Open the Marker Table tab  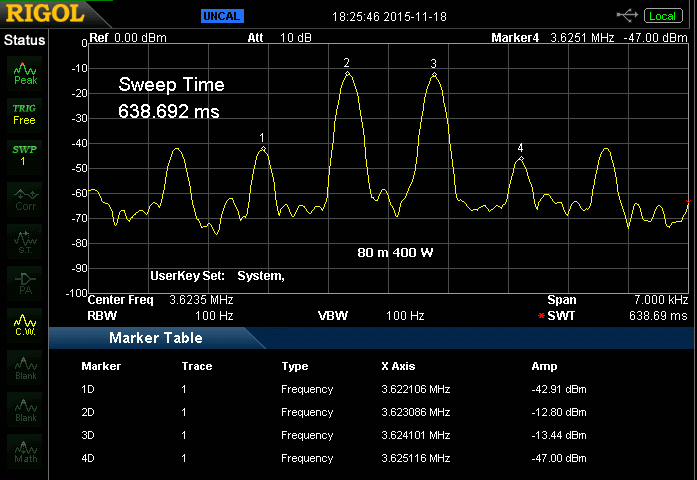coord(156,338)
